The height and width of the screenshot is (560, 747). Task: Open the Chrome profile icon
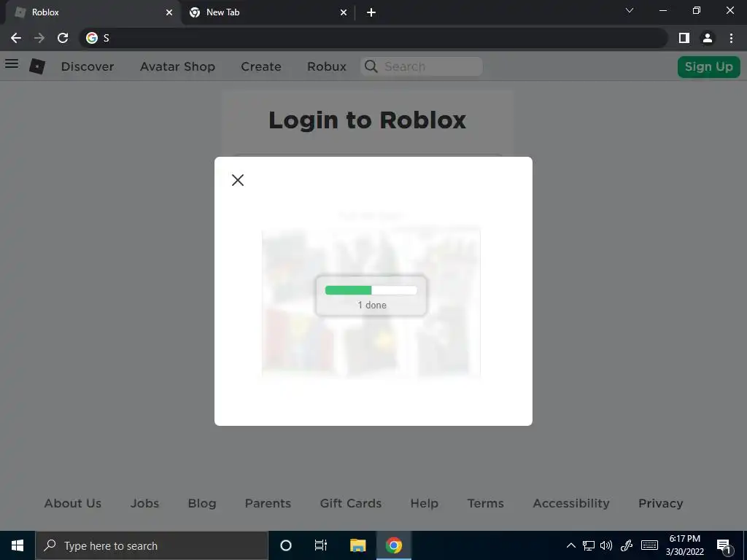[x=708, y=38]
